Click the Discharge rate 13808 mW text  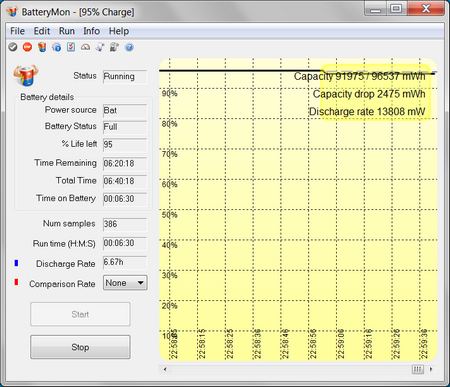tap(367, 112)
